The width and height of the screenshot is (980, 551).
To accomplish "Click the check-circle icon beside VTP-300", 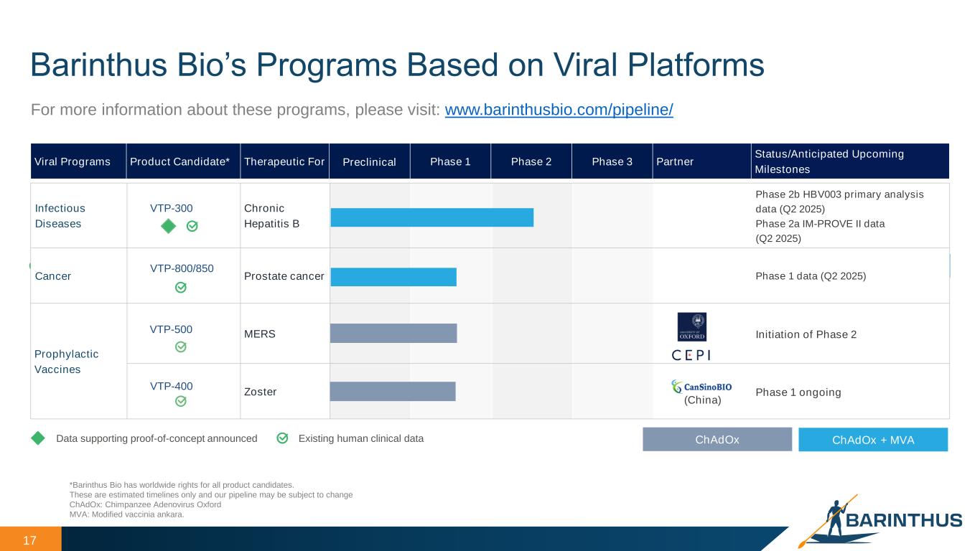I will click(192, 226).
